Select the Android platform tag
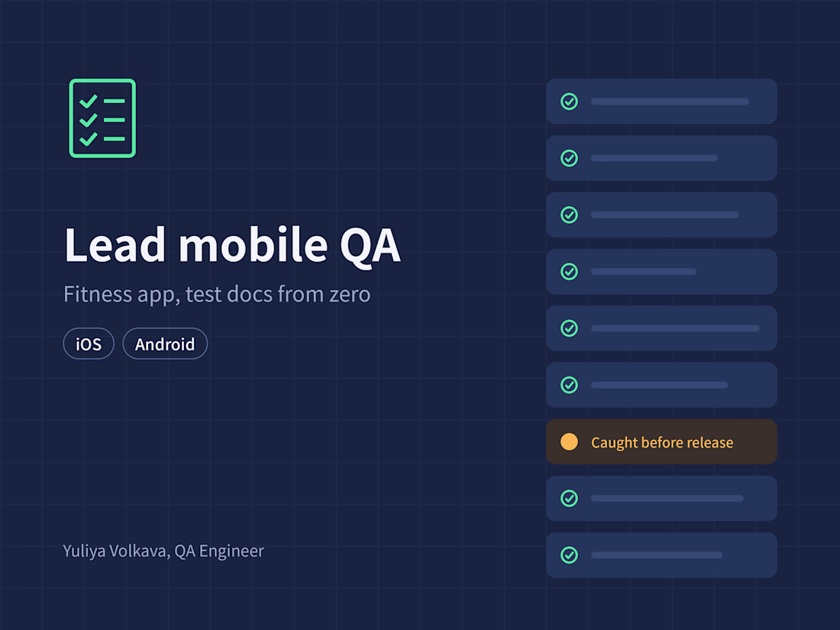840x630 pixels. coord(165,344)
